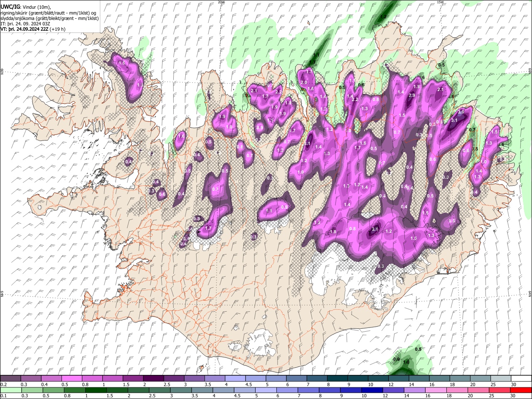This screenshot has width=532, height=399.
Task: Pick lower legend swatch between 25 and 30
Action: pyautogui.click(x=500, y=390)
